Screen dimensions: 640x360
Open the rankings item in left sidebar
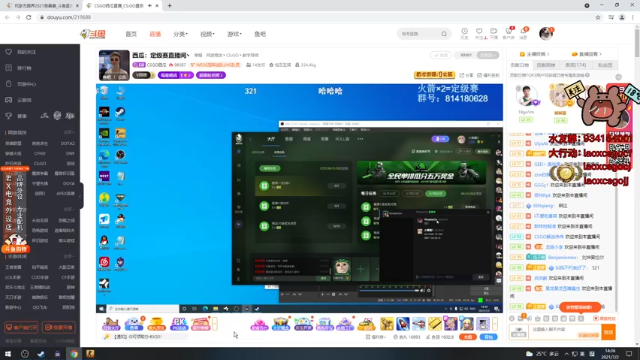tap(24, 68)
